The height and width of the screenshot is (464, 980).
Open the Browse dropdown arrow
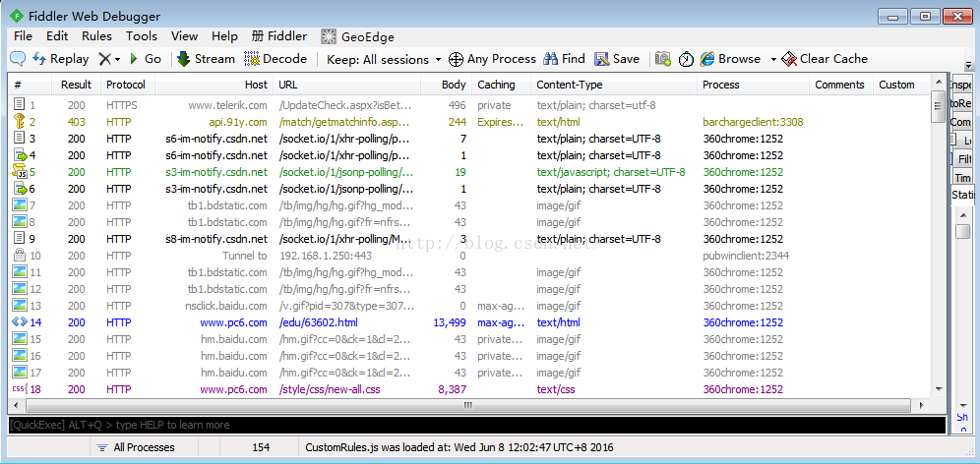773,59
